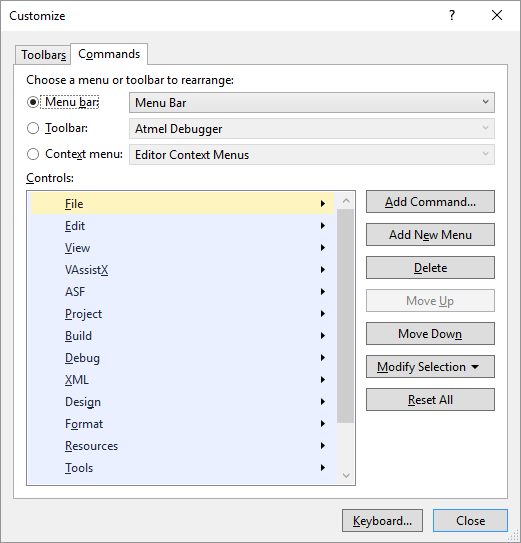
Task: Click the help question mark icon
Action: pyautogui.click(x=452, y=15)
